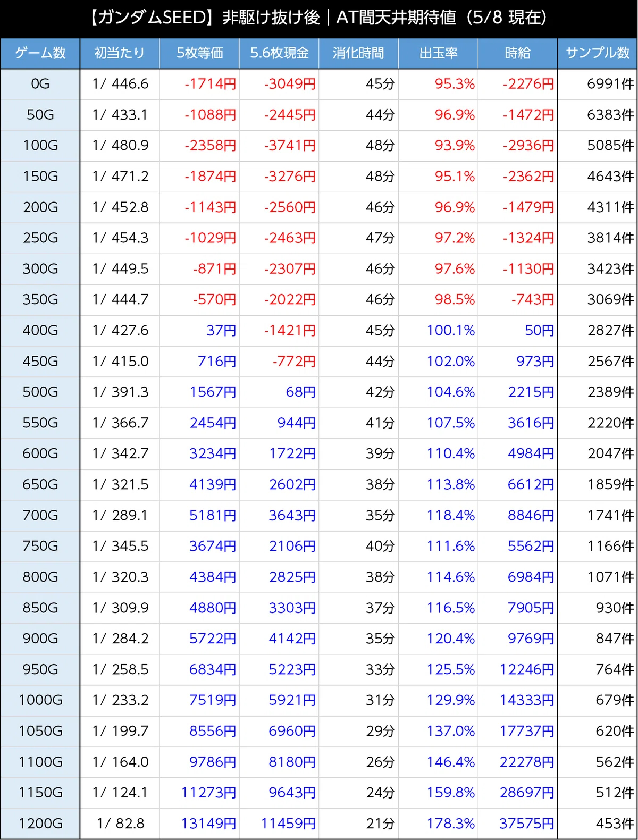Click the 出玉率 column header
Image resolution: width=638 pixels, height=840 pixels.
[439, 53]
